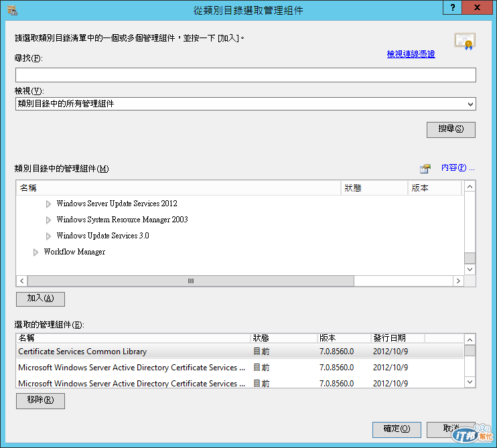Open the 檢視連線憑證 link
The height and width of the screenshot is (448, 497).
point(411,54)
